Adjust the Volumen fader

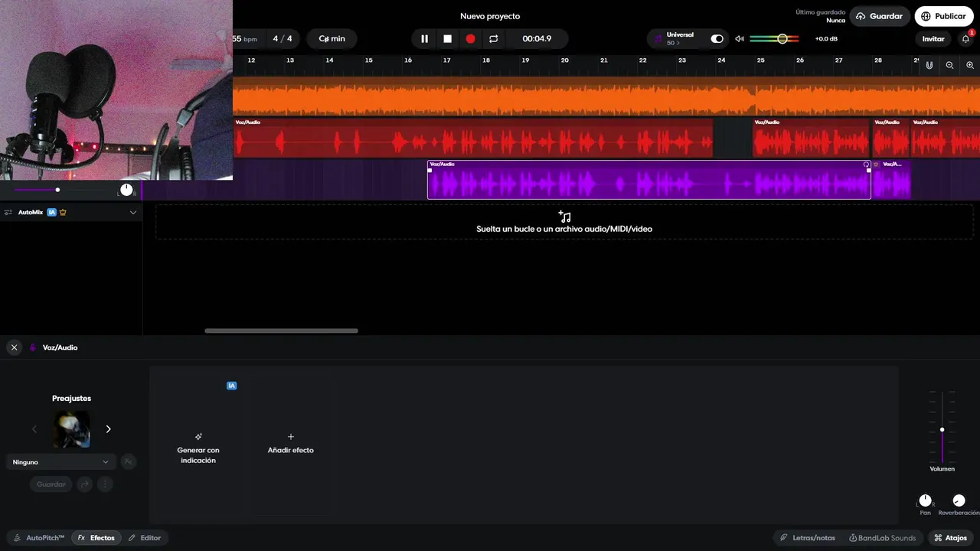pyautogui.click(x=942, y=429)
